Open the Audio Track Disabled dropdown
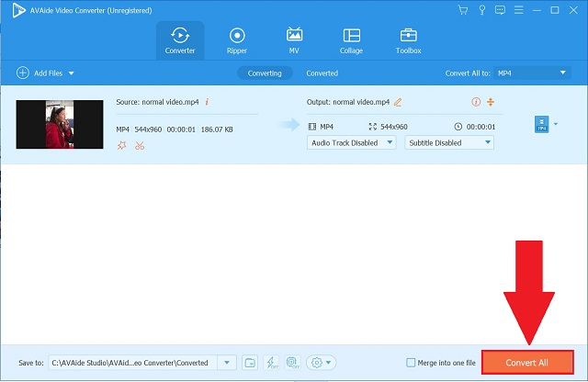Image resolution: width=588 pixels, height=382 pixels. (351, 143)
